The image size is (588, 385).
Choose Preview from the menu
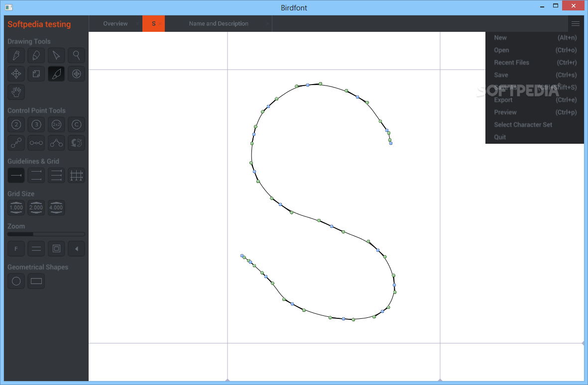[x=535, y=112]
